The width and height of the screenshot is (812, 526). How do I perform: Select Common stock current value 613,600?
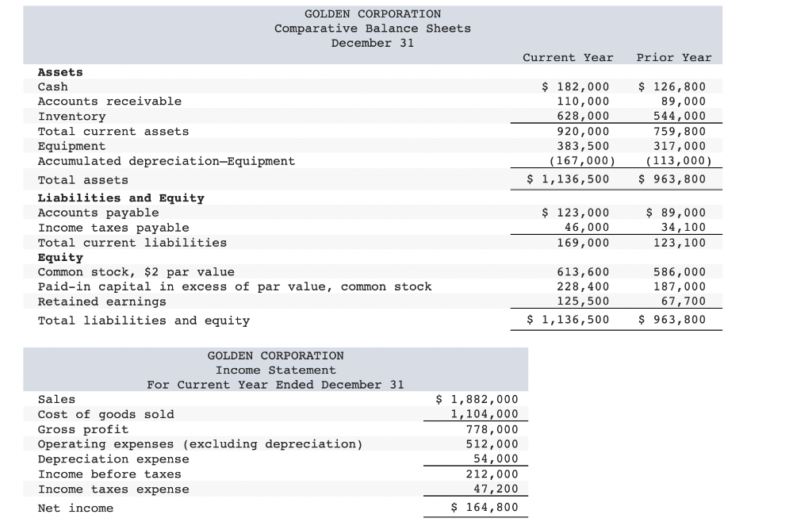coord(583,271)
